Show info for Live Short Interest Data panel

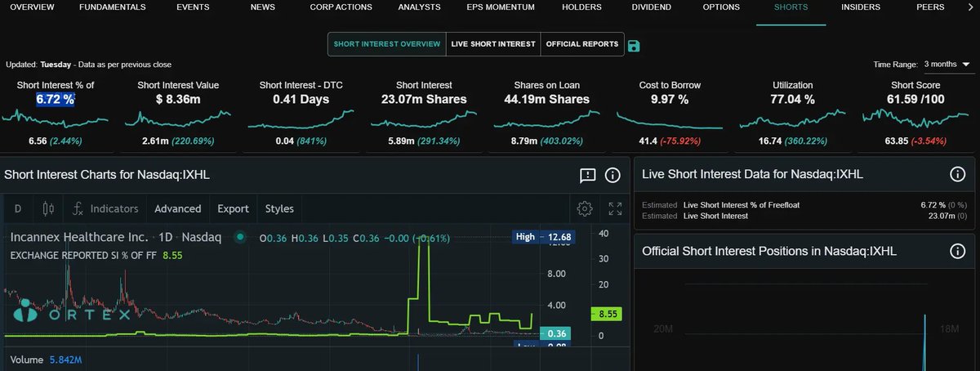point(958,174)
